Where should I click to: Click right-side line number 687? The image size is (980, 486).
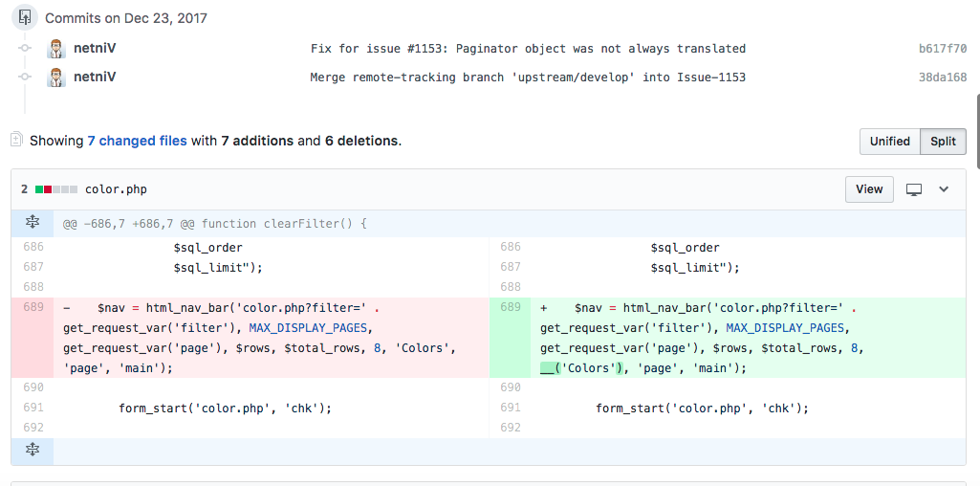(x=510, y=267)
